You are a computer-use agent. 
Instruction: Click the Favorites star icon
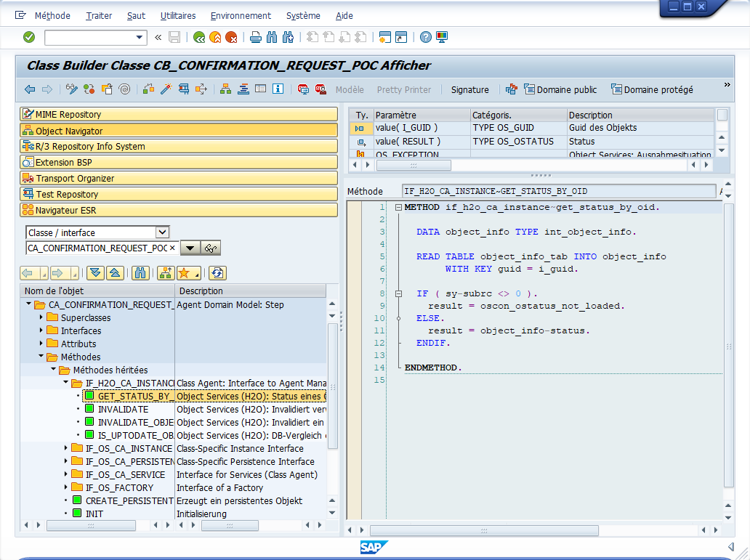pyautogui.click(x=189, y=273)
